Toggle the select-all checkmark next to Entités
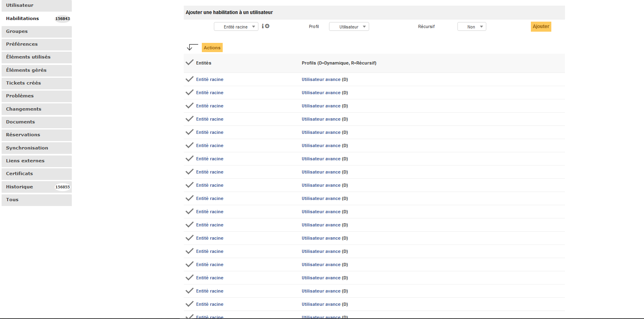Image resolution: width=644 pixels, height=319 pixels. pyautogui.click(x=189, y=63)
